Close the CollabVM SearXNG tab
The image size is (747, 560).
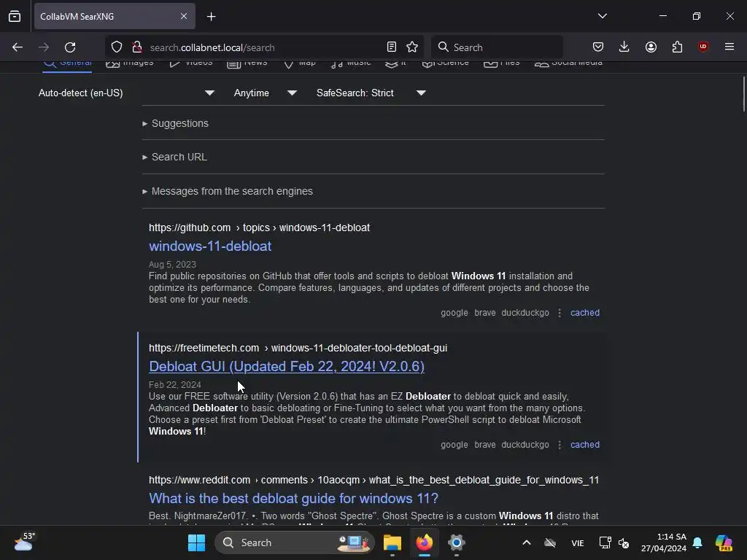184,16
